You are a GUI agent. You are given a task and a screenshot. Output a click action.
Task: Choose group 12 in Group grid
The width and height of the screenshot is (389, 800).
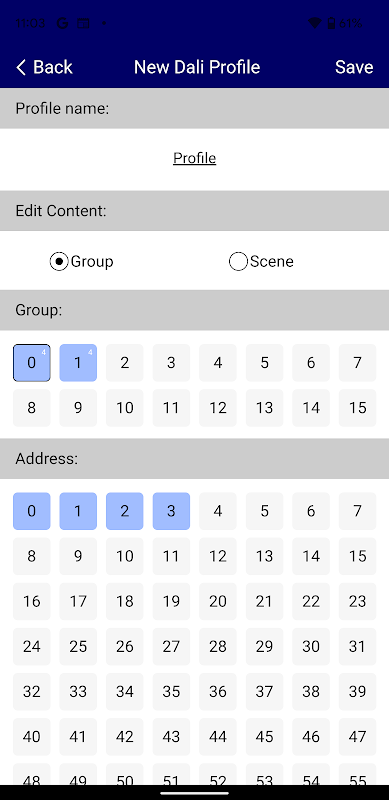point(218,408)
